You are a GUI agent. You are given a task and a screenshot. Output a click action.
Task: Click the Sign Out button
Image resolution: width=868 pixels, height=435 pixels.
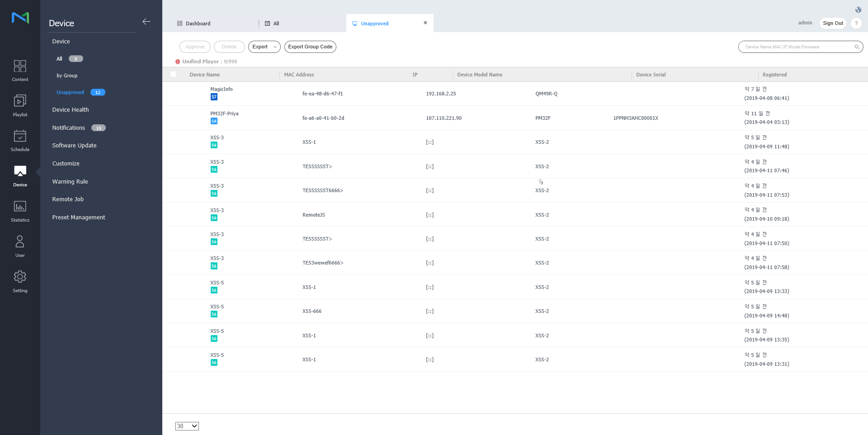click(833, 24)
